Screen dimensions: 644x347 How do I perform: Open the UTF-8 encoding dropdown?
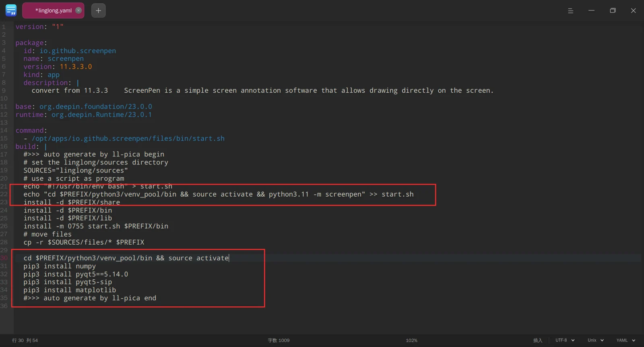565,340
